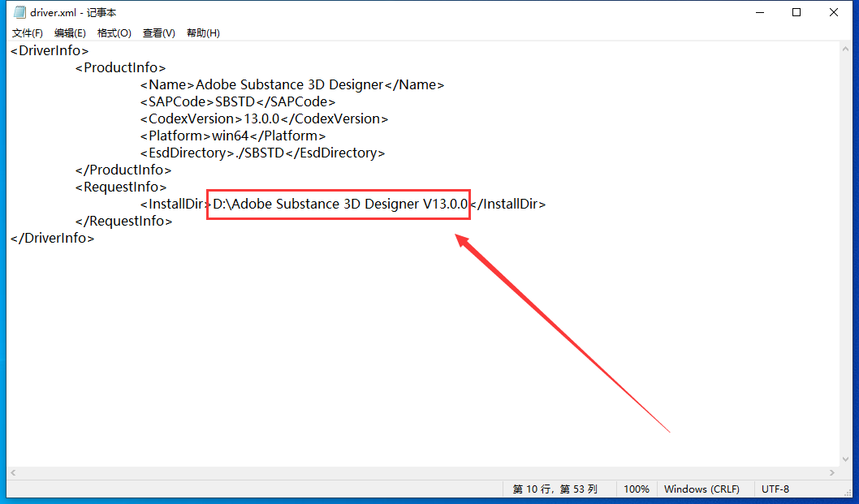Open the 查看(V) menu
The height and width of the screenshot is (504, 859).
click(159, 32)
